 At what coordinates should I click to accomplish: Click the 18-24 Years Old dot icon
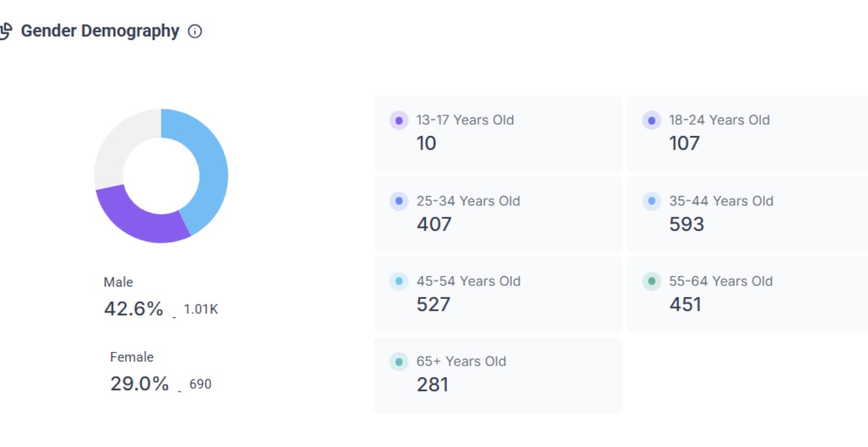(x=652, y=121)
